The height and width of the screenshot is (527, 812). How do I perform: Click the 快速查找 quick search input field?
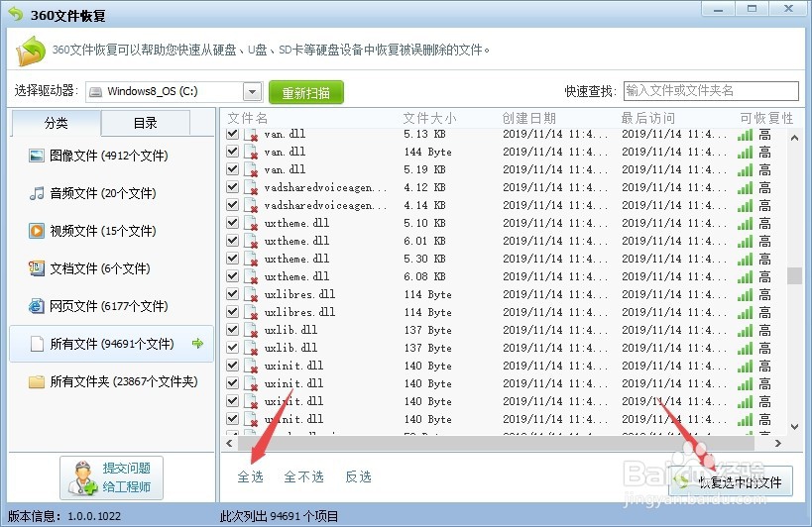coord(711,91)
